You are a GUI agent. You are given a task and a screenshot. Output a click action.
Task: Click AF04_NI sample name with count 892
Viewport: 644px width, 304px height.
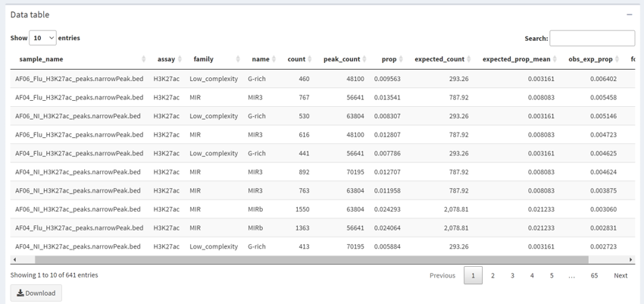tap(77, 172)
